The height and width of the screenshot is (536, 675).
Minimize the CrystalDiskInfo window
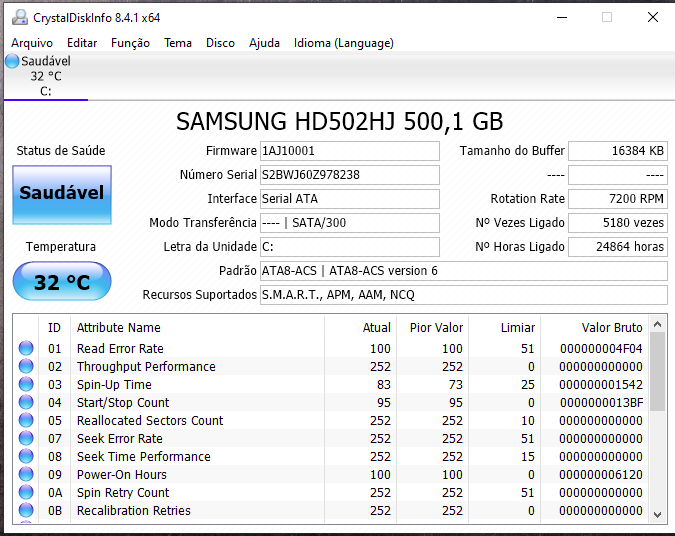tap(562, 17)
